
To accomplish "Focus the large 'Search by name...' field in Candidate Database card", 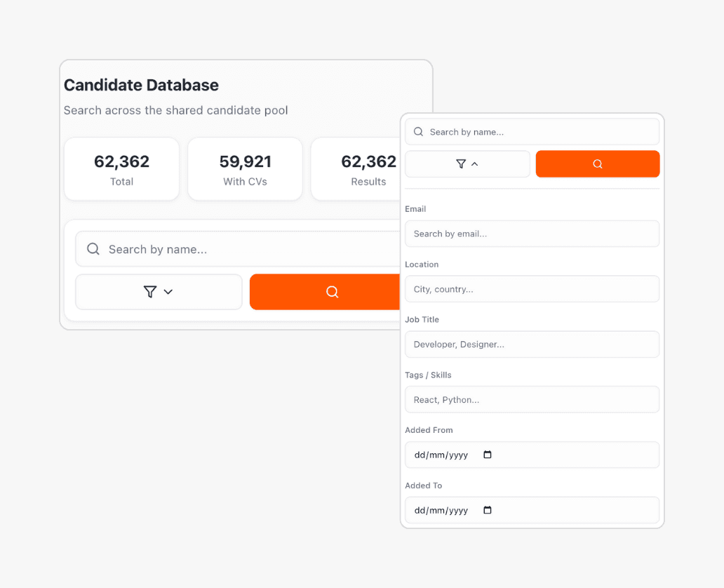I will (239, 249).
